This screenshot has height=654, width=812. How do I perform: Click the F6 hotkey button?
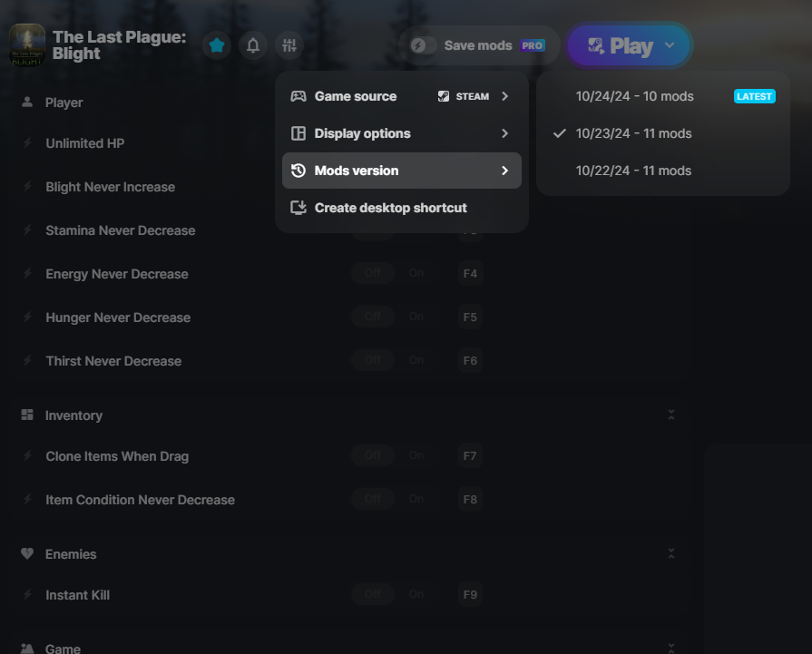470,360
